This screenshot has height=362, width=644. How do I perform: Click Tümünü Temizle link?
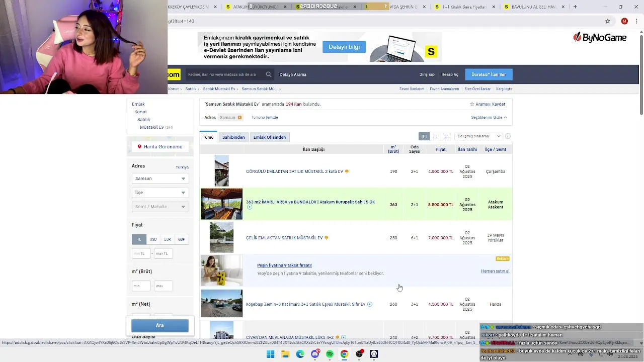click(x=265, y=118)
